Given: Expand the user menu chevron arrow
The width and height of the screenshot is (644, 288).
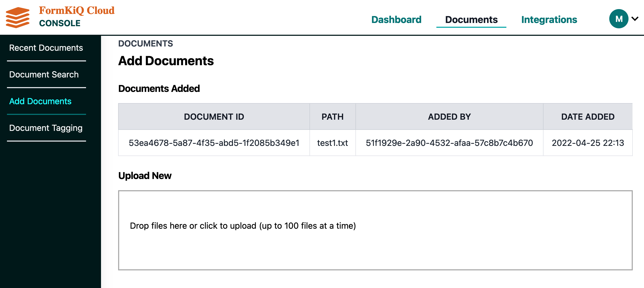Looking at the screenshot, I should 635,19.
